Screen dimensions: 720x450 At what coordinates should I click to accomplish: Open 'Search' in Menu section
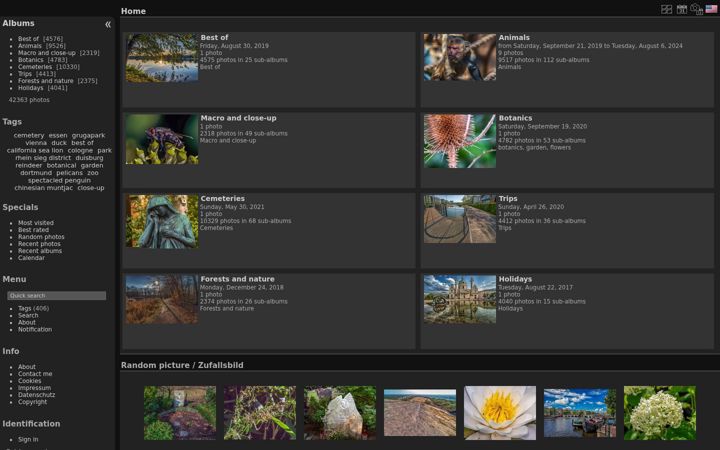click(28, 315)
